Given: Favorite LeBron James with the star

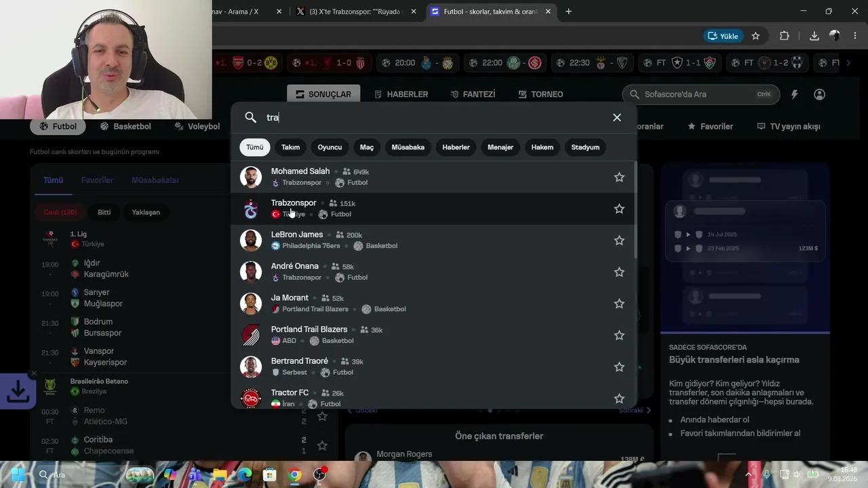Looking at the screenshot, I should [x=619, y=240].
